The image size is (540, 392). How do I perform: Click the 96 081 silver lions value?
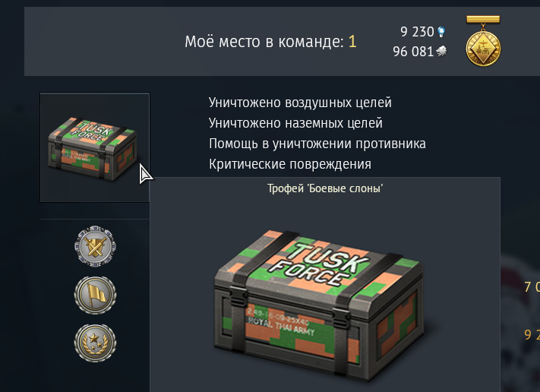(x=413, y=52)
